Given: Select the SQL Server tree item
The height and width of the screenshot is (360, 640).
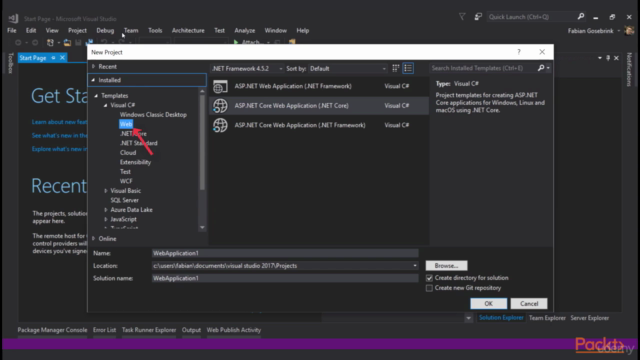Looking at the screenshot, I should coord(124,200).
